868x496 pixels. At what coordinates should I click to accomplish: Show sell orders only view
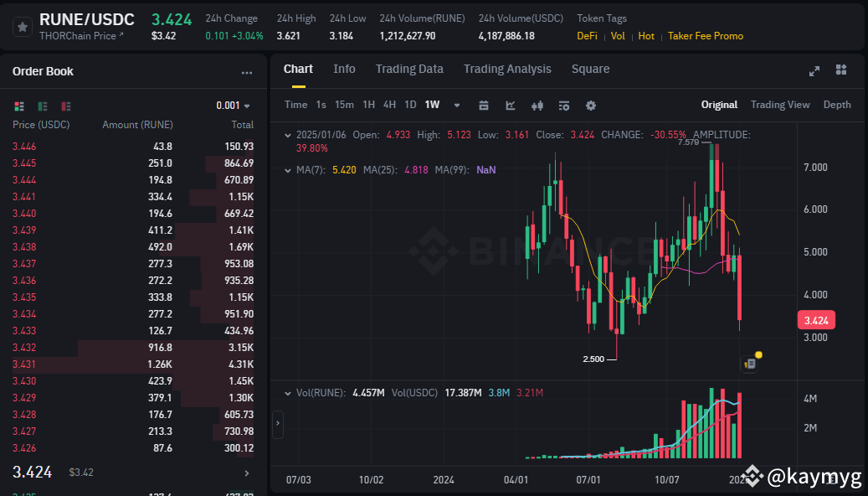[66, 106]
